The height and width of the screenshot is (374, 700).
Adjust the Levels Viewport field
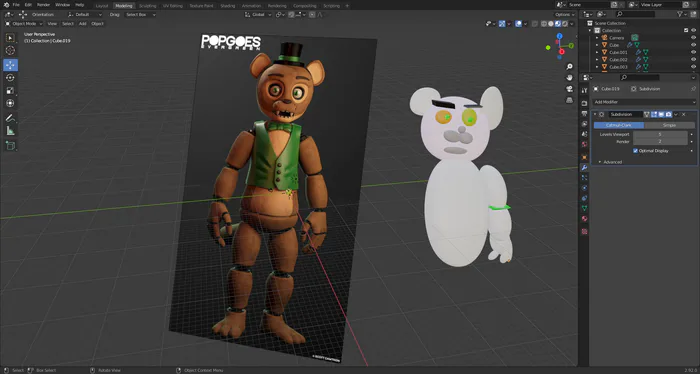coord(660,134)
